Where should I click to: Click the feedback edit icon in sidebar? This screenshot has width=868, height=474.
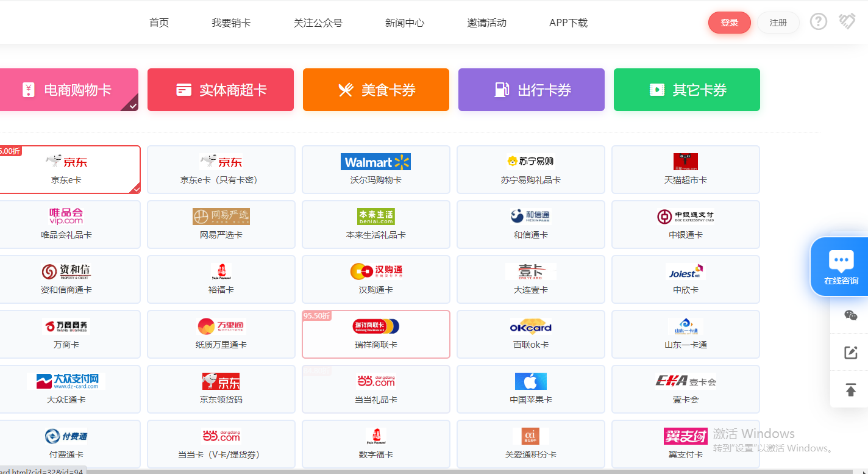tap(850, 352)
